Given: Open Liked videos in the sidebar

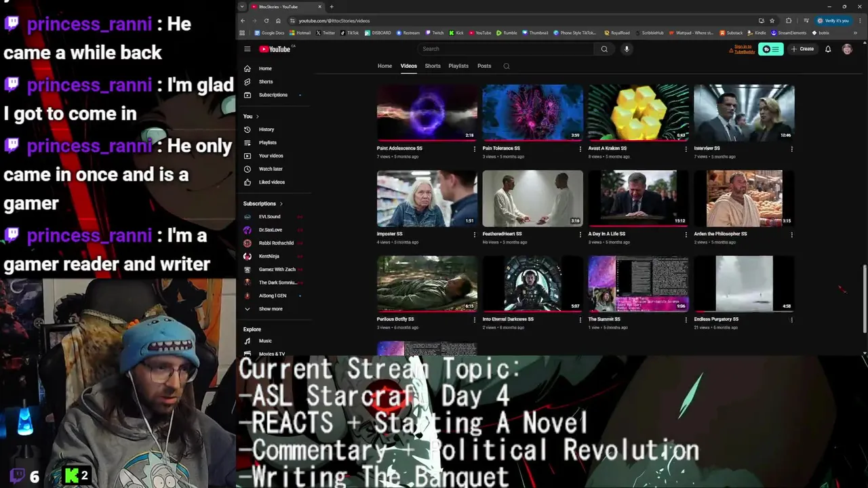Looking at the screenshot, I should (x=274, y=182).
